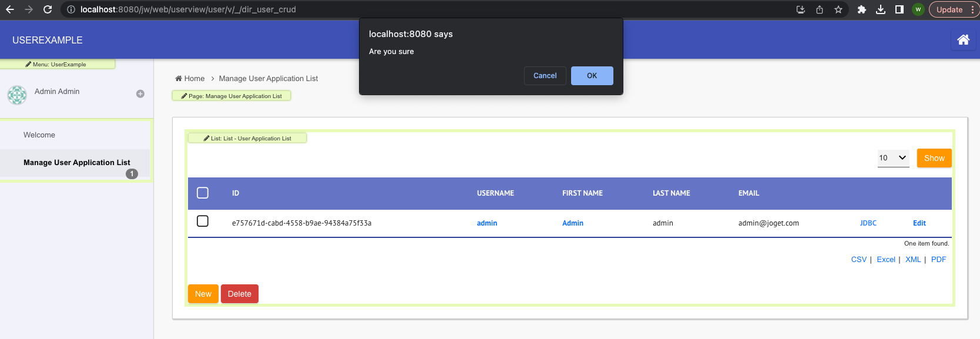Viewport: 980px width, 339px height.
Task: Export list as PDF
Action: (x=938, y=260)
